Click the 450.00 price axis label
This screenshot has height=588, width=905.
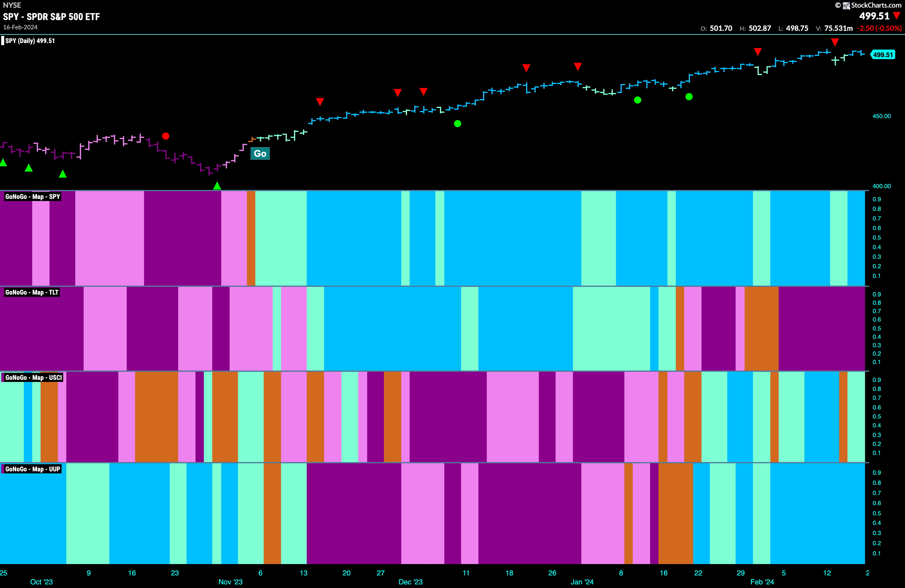(x=881, y=116)
